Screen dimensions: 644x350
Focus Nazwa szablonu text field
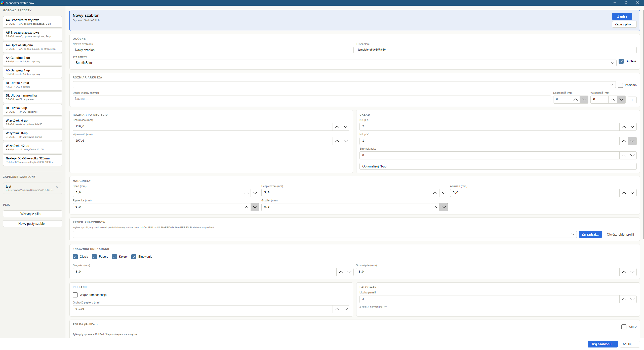tap(213, 50)
